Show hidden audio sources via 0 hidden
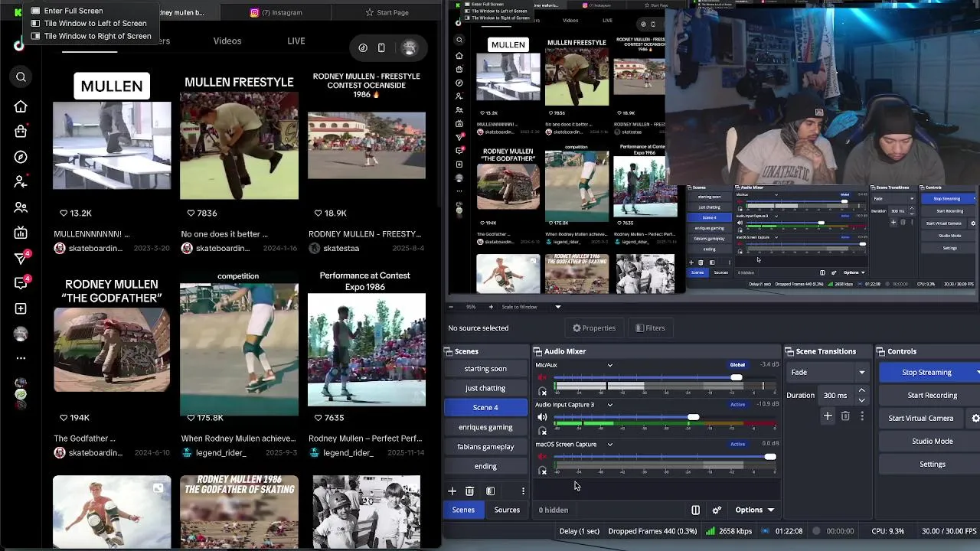 pos(553,510)
